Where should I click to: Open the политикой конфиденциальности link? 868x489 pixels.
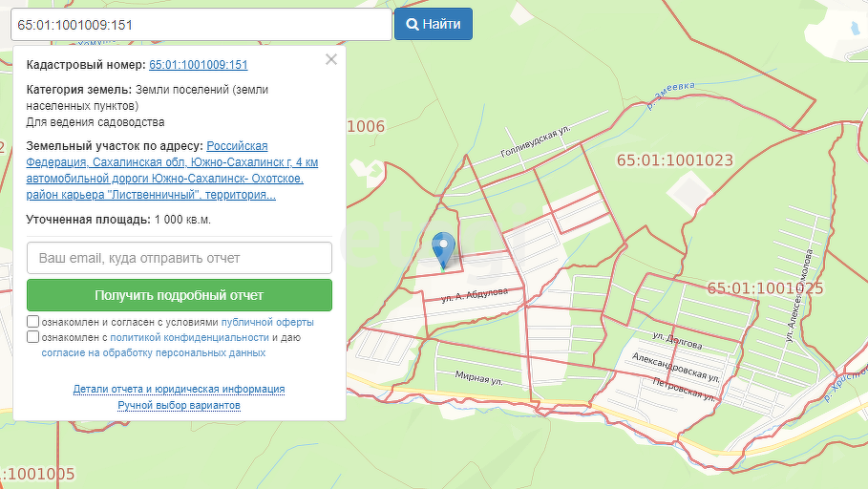click(189, 338)
